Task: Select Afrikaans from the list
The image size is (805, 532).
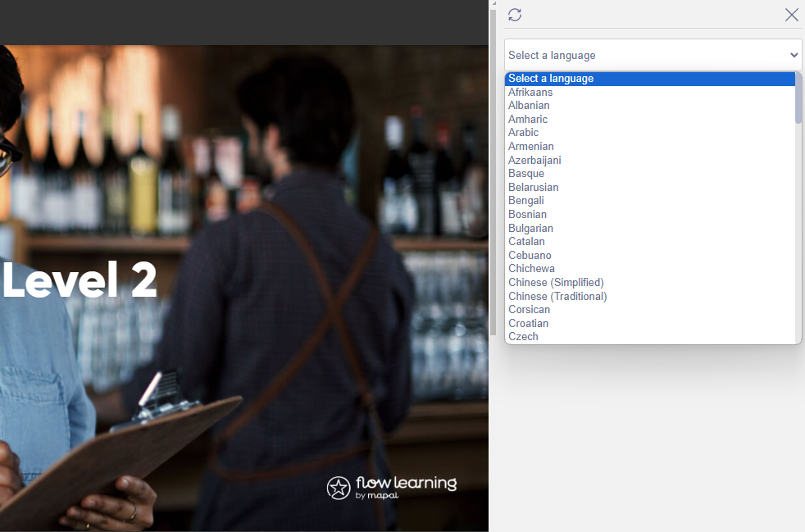Action: (x=649, y=93)
